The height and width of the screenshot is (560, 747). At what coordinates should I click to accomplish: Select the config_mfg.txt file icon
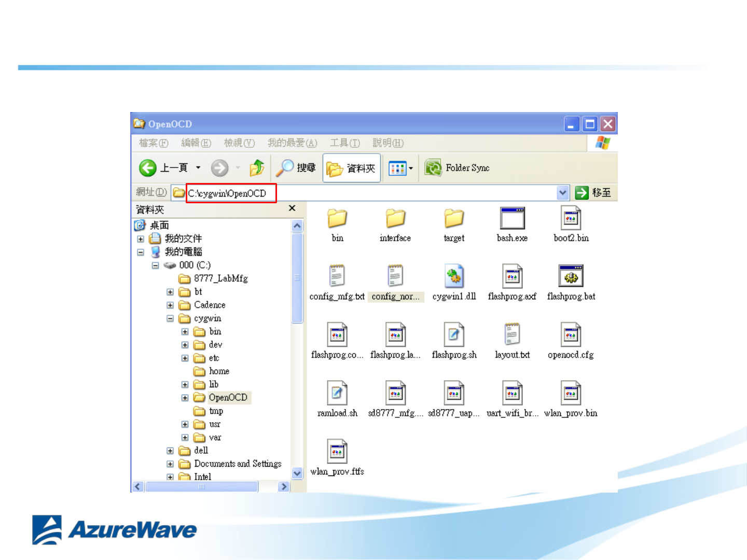point(337,276)
